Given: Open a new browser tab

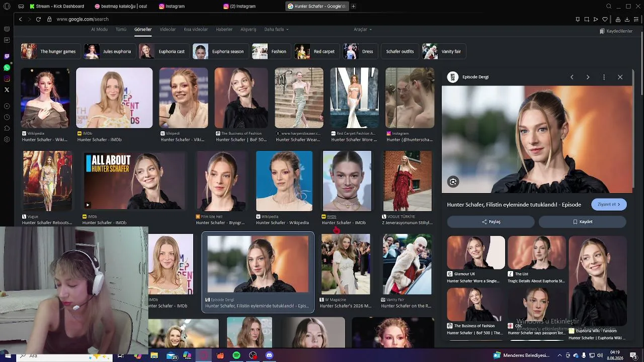Looking at the screenshot, I should (x=353, y=7).
